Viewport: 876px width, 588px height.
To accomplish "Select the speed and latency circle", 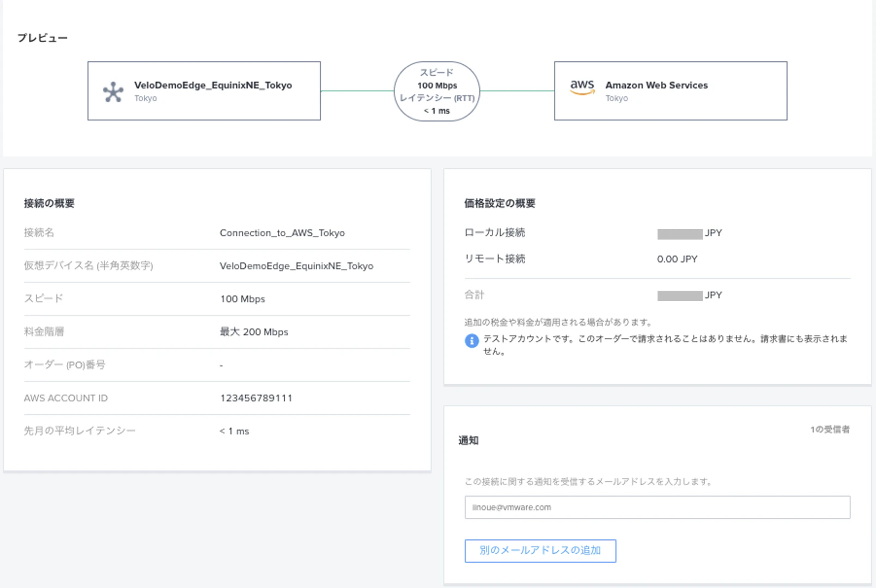I will 437,91.
